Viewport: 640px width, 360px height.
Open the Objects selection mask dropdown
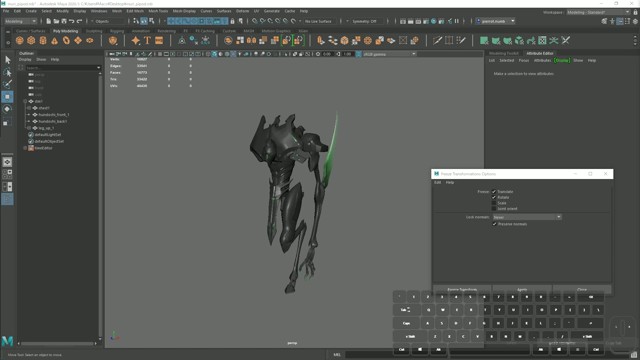pos(109,21)
